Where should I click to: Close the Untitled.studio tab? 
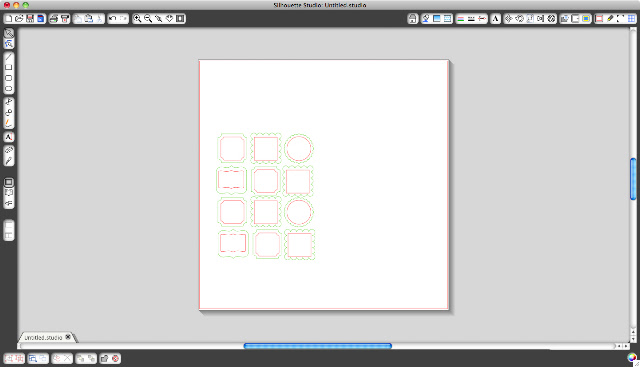point(68,337)
